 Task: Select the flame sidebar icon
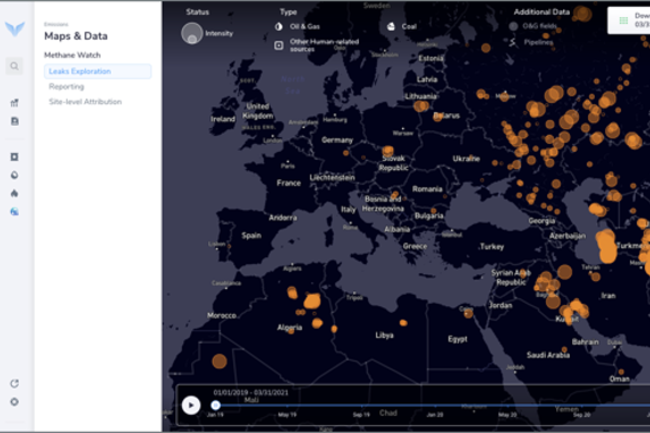click(x=15, y=194)
